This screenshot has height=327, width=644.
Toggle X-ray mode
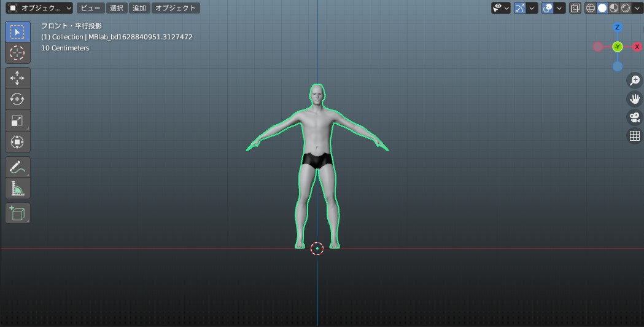[x=575, y=8]
